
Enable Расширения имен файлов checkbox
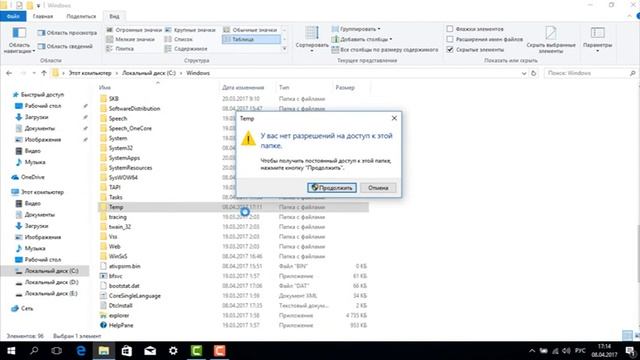pyautogui.click(x=450, y=39)
